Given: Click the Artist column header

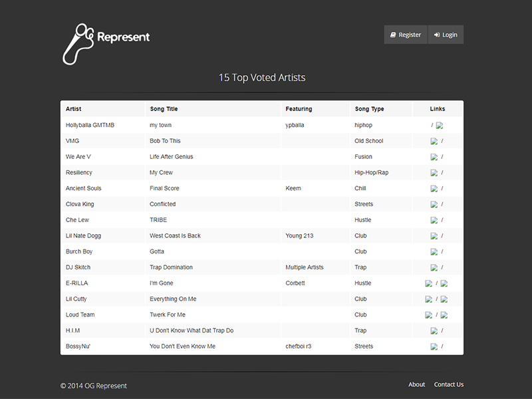Looking at the screenshot, I should [x=74, y=109].
